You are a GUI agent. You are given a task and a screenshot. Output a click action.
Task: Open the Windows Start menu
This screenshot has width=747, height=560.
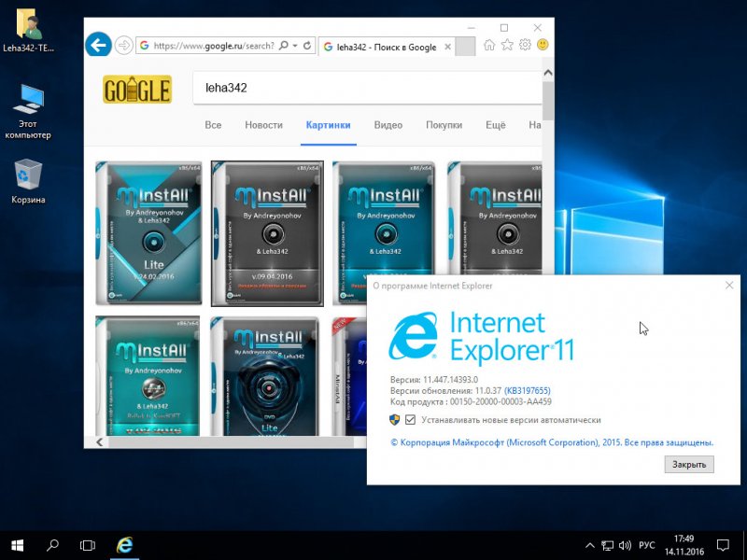point(17,545)
